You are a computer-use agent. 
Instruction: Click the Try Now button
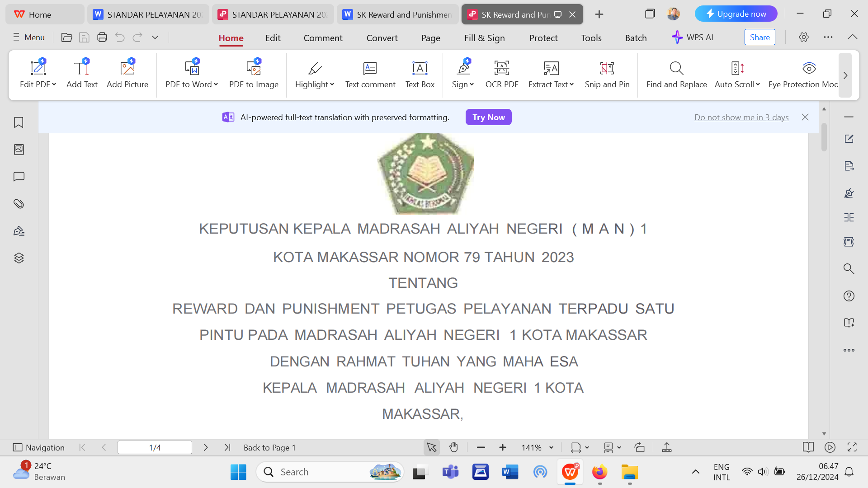pos(489,117)
